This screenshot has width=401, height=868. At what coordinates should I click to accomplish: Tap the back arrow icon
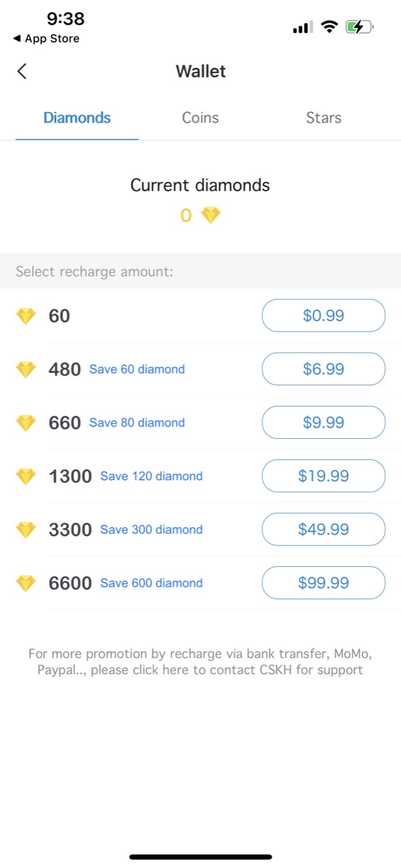point(22,71)
